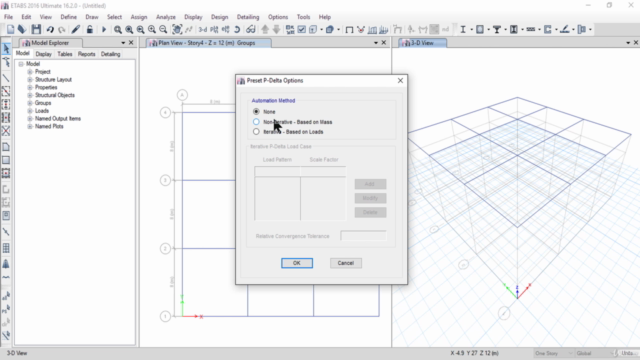This screenshot has width=640, height=360.
Task: Collapse the Model root tree node
Action: pyautogui.click(x=21, y=64)
